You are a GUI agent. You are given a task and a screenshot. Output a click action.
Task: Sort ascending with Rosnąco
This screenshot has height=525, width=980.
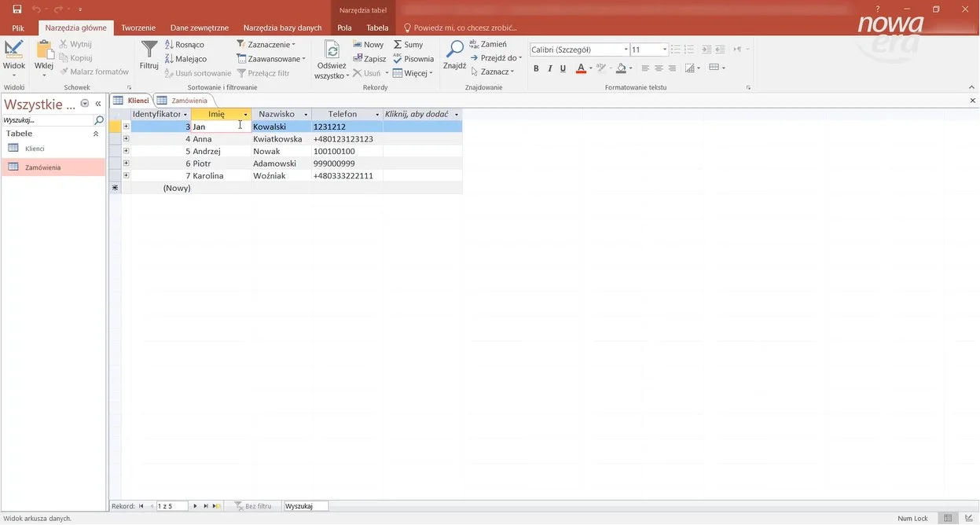(185, 45)
